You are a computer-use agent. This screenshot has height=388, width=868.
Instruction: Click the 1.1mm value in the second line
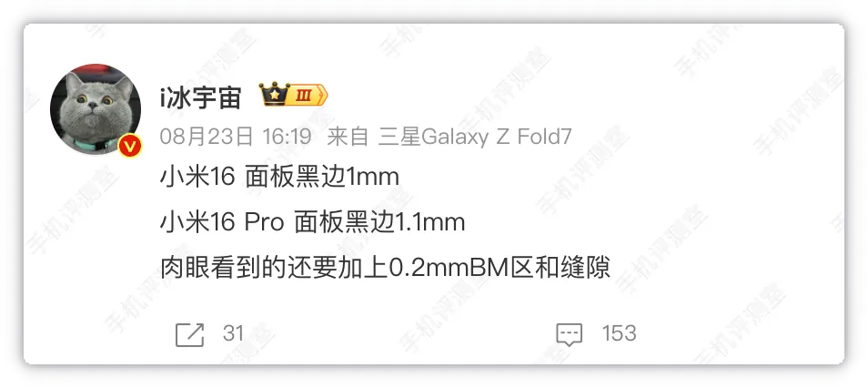[x=429, y=223]
